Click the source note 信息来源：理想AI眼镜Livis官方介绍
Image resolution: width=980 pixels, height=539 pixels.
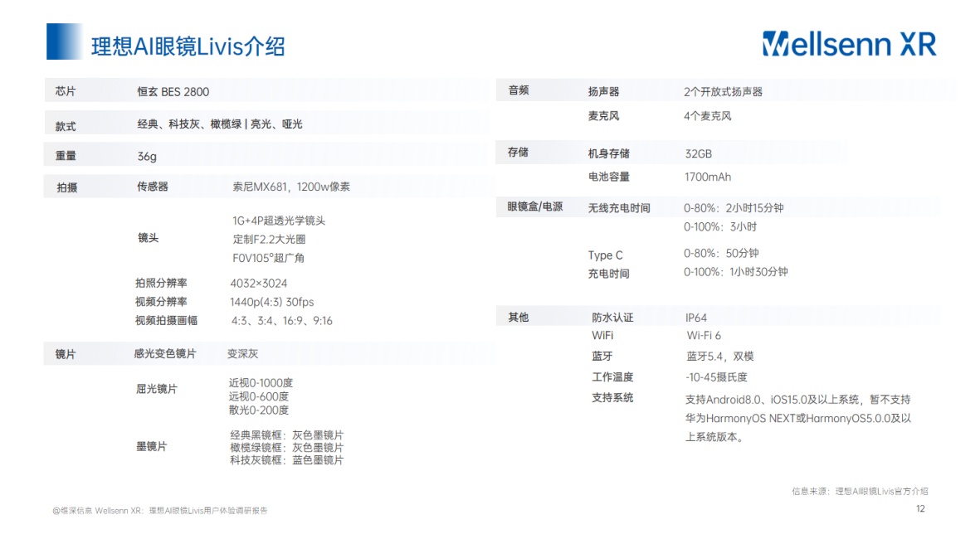click(860, 492)
